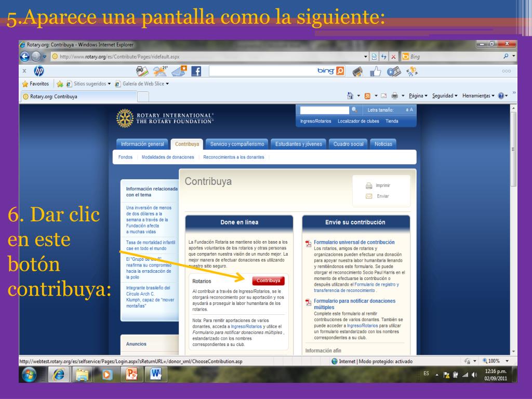Open Formulario para notificar donaciones múltiples link
This screenshot has height=399, width=532.
(354, 304)
